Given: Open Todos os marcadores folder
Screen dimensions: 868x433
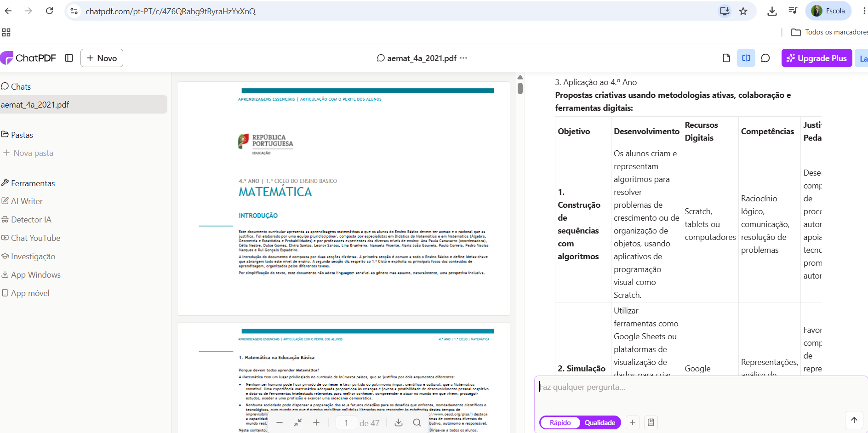Looking at the screenshot, I should (829, 32).
